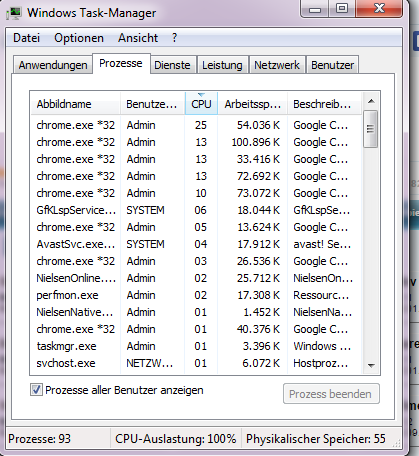Select chrome.exe row with 33.416 K memory

(196, 159)
